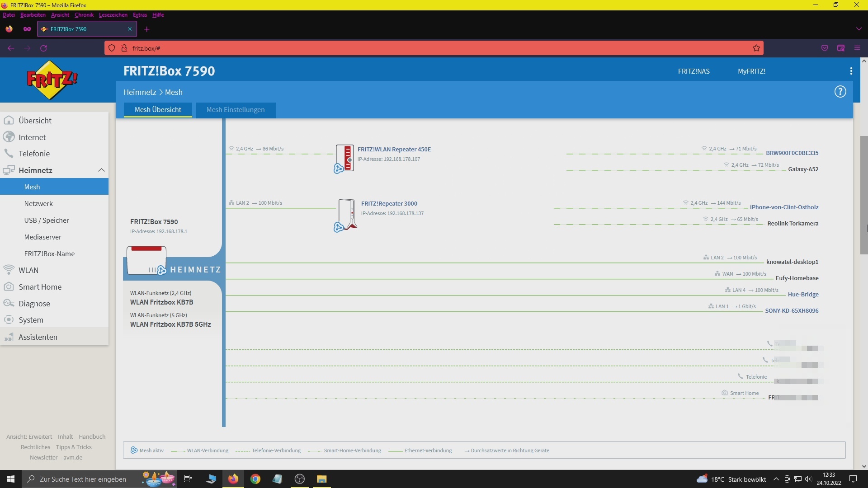Open the avm.de footer link
Screen dimensions: 868x488
(73, 458)
